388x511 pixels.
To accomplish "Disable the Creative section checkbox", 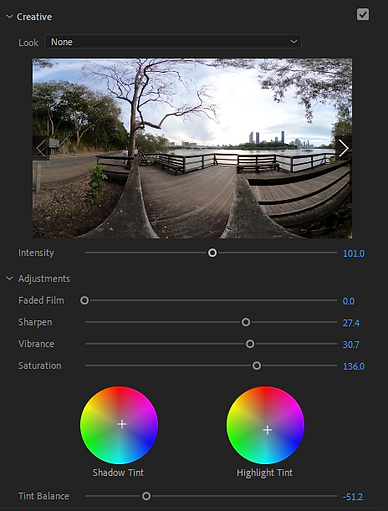I will [363, 14].
